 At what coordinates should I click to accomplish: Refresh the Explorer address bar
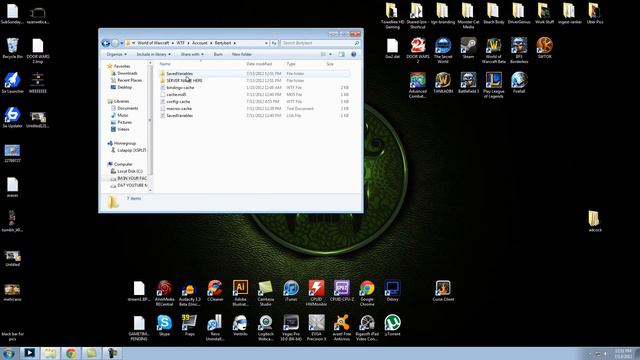point(274,43)
